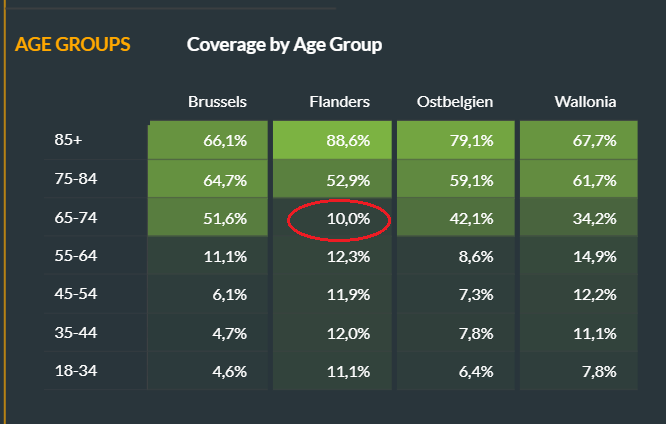Click the circled 10,0% Flanders cell

337,218
